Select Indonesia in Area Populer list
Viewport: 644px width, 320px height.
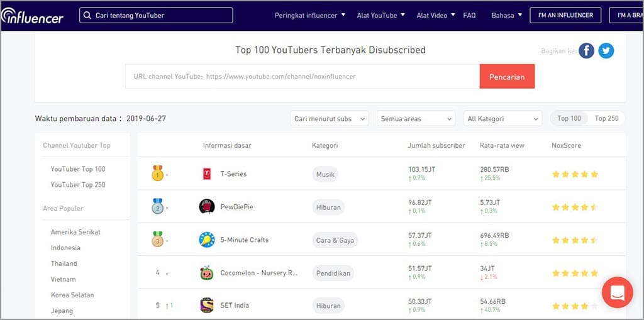[x=65, y=248]
